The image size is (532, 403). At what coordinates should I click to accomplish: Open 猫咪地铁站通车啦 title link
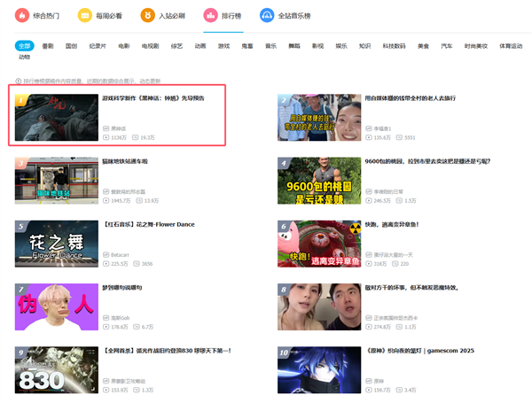pos(125,161)
